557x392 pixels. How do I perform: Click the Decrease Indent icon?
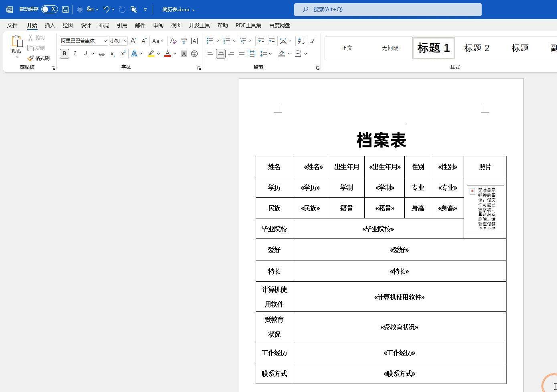pyautogui.click(x=261, y=41)
